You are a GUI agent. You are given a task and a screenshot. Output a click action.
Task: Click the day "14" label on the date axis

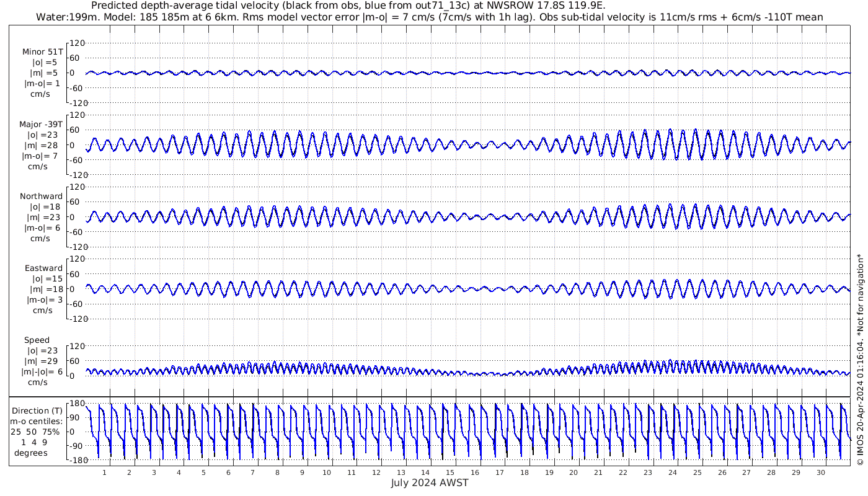click(x=425, y=472)
